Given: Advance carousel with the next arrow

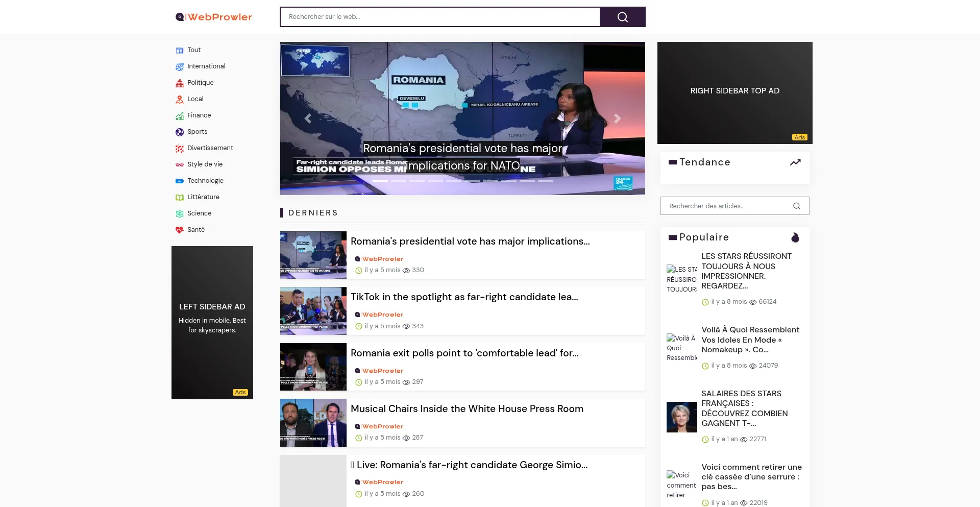Looking at the screenshot, I should tap(617, 118).
